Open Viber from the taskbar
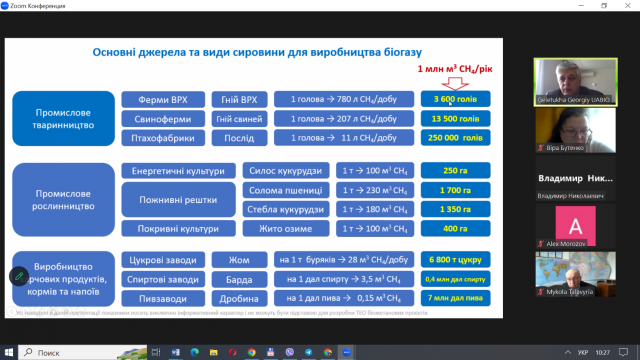640x360 pixels. coord(290,352)
